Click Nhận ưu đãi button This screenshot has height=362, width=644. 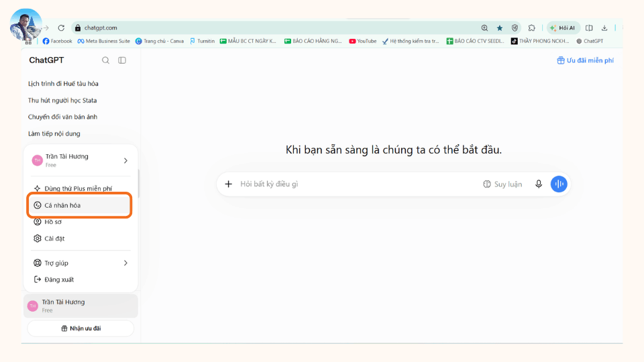pos(80,328)
